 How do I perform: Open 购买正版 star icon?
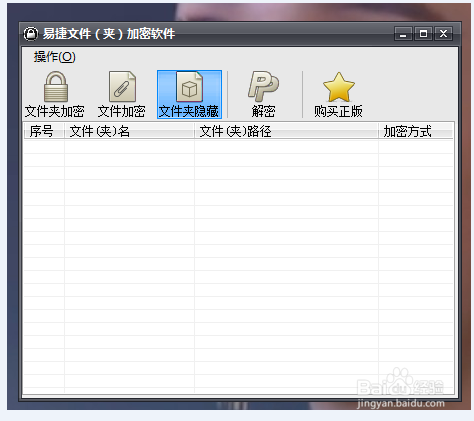339,87
